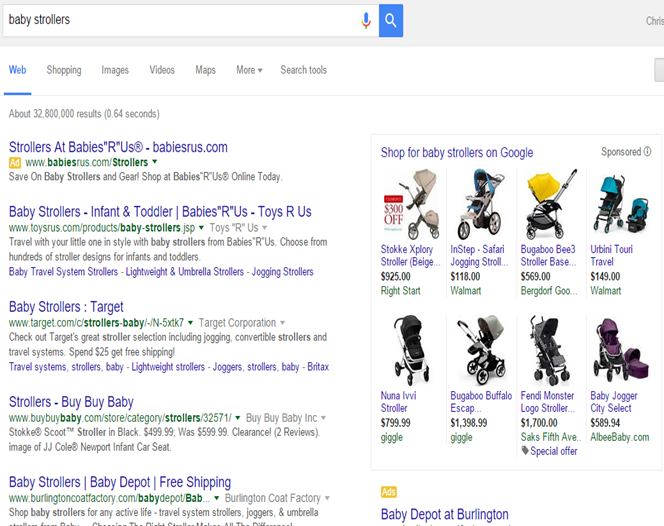Open Strollers At Babies"R"Us ad headline
Screen dimensions: 664x526
(x=118, y=147)
